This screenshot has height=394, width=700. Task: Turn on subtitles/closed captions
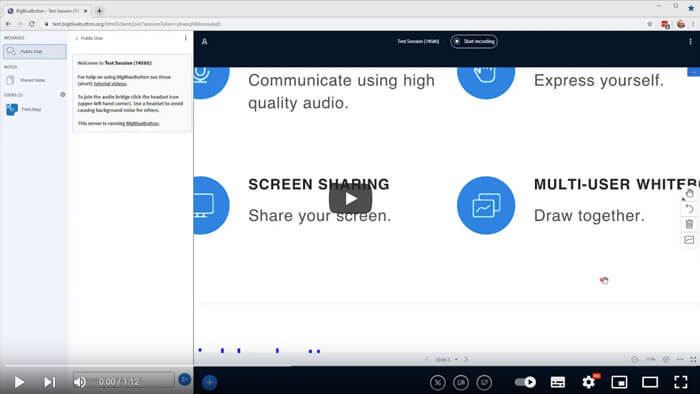pos(558,382)
